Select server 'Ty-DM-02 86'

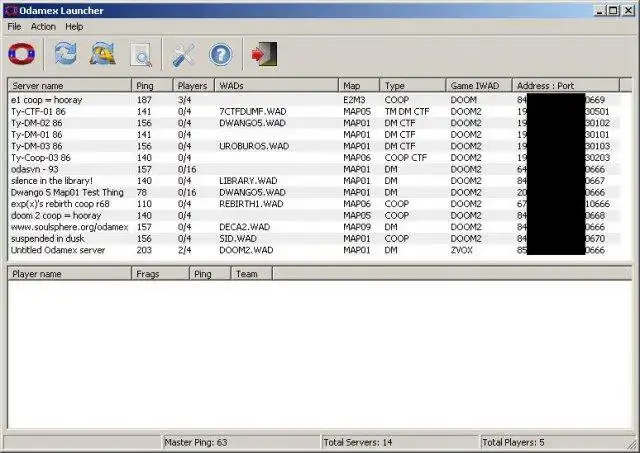[x=314, y=123]
